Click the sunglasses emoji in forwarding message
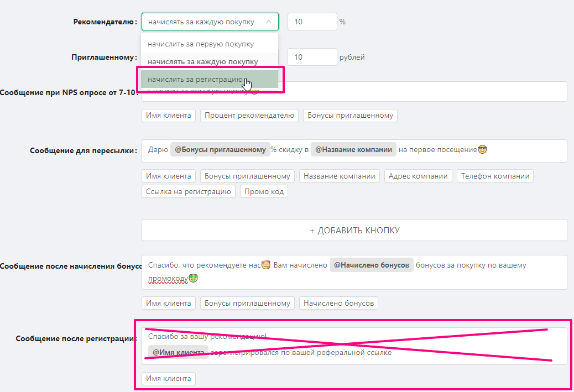Screen dimensions: 574x392 click(x=483, y=149)
